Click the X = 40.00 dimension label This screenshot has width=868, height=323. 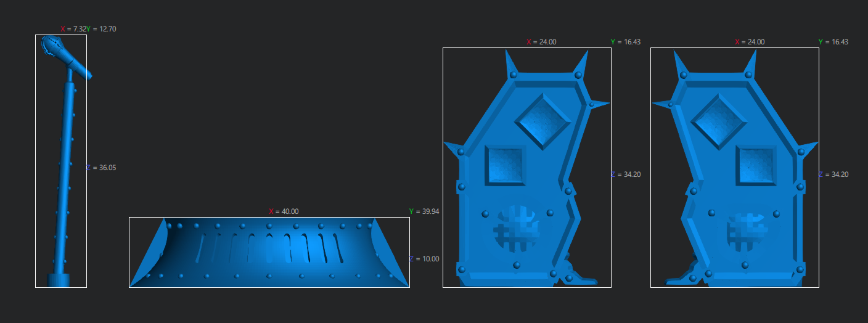coord(284,211)
